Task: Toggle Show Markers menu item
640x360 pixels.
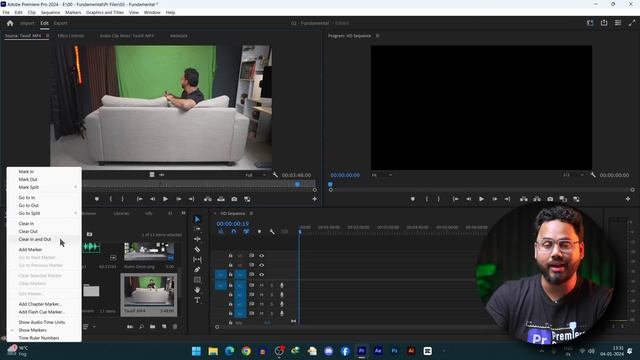Action: (x=44, y=330)
